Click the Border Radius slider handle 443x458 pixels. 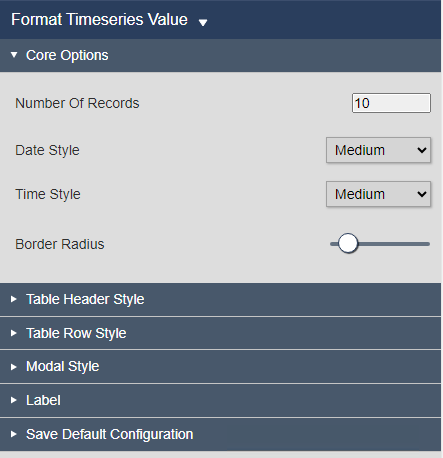click(x=348, y=244)
